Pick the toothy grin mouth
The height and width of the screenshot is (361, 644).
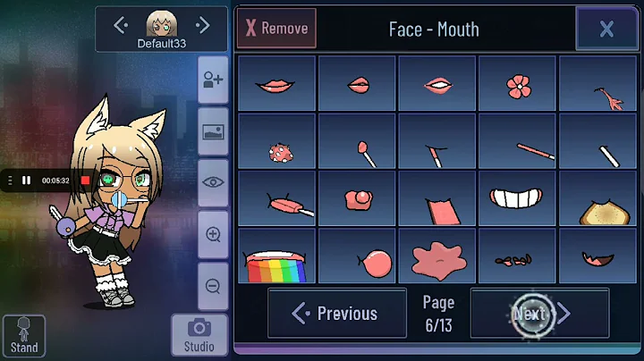(x=517, y=198)
